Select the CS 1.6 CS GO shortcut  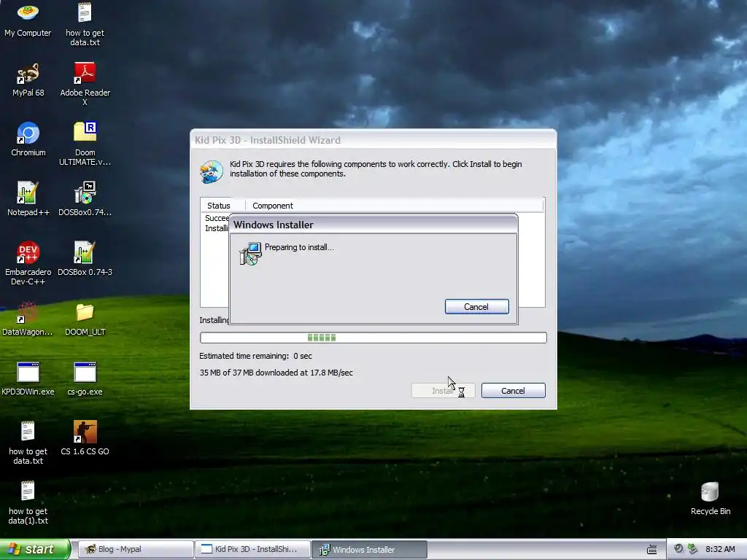point(85,438)
